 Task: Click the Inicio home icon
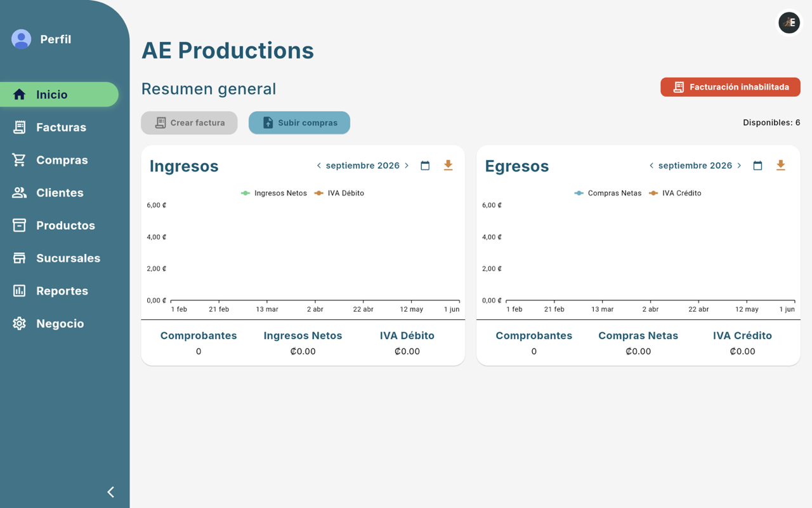[19, 95]
